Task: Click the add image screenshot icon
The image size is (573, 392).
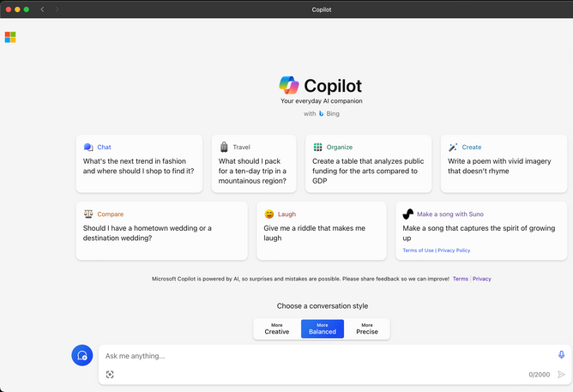Action: click(x=110, y=374)
